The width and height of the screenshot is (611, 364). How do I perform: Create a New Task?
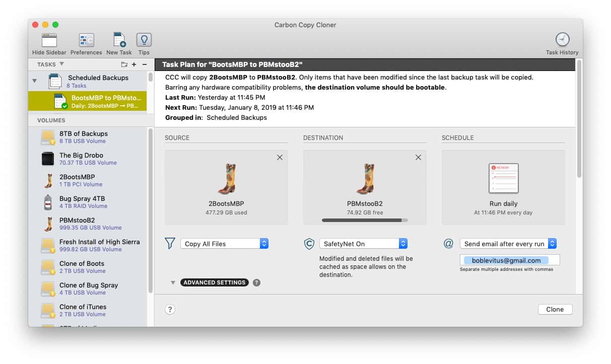click(119, 41)
